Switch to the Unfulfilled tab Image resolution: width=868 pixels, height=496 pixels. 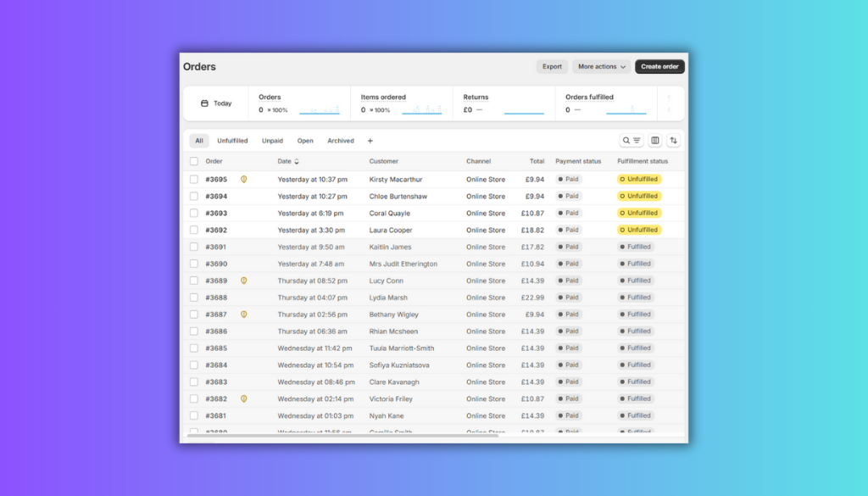coord(232,141)
